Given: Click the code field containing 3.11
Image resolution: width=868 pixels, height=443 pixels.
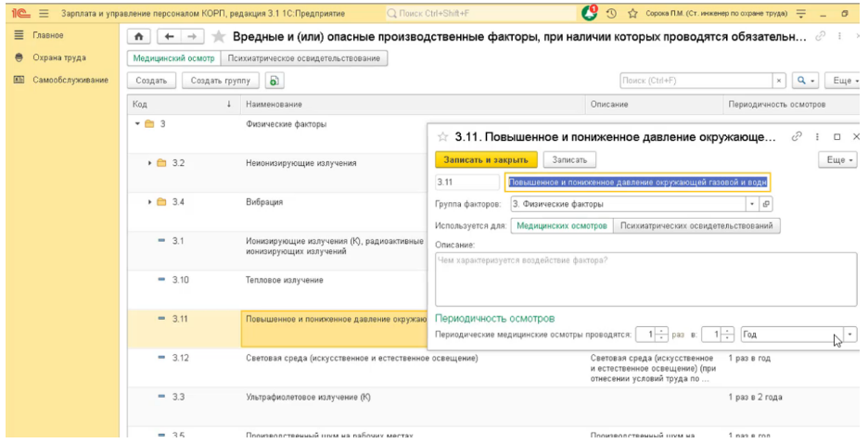Looking at the screenshot, I should pos(467,182).
